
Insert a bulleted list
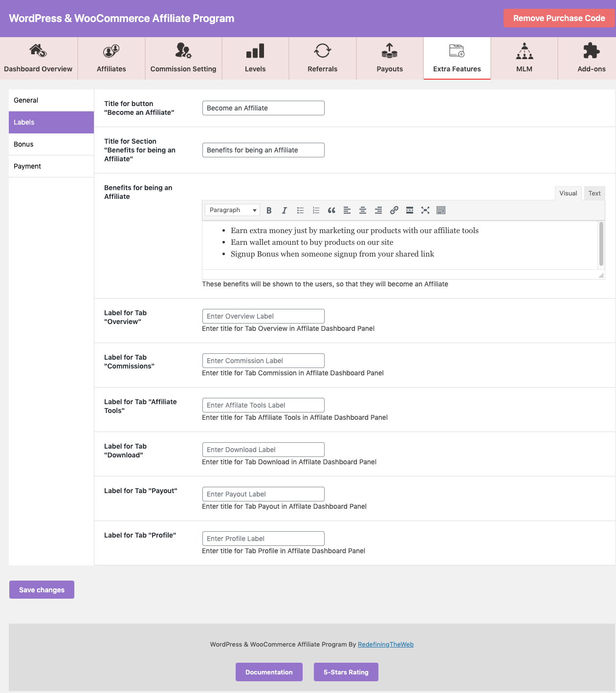(x=300, y=210)
